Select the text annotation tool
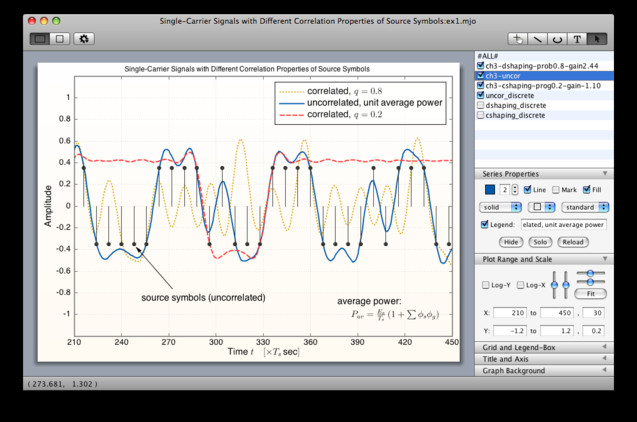The width and height of the screenshot is (637, 422). click(577, 38)
